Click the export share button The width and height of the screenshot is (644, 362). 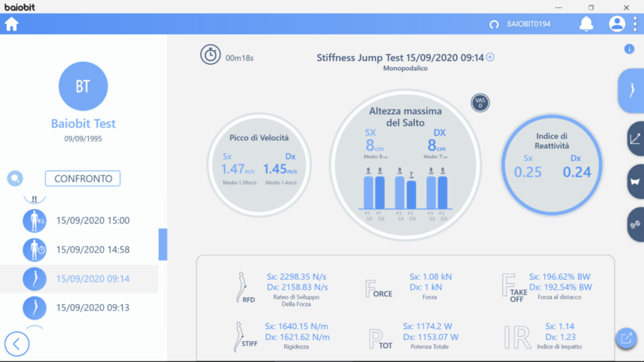point(626,338)
